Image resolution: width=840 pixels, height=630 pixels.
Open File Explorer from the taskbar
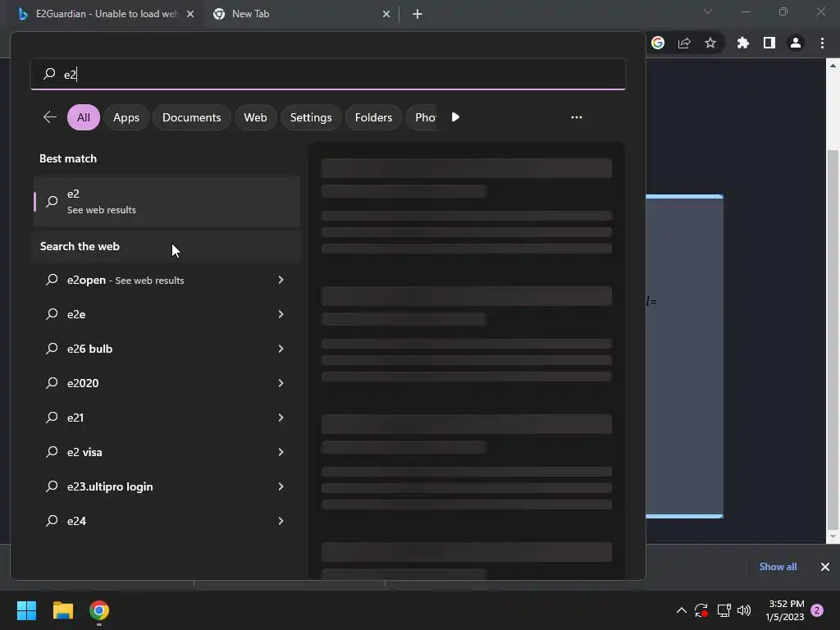click(x=62, y=610)
